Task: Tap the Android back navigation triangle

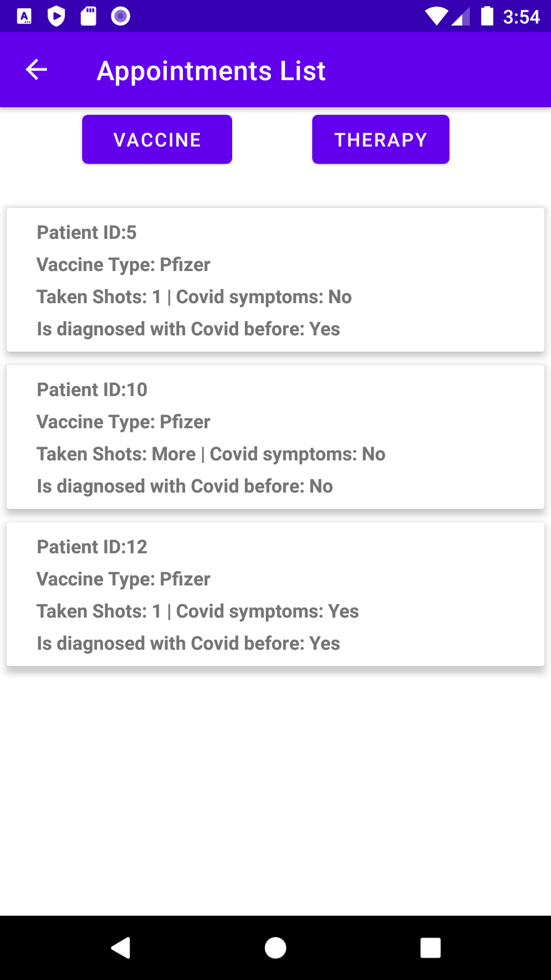Action: (121, 948)
